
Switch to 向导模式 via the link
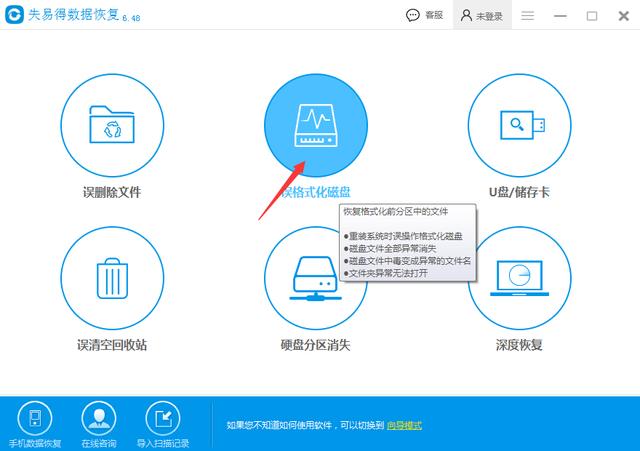click(404, 425)
